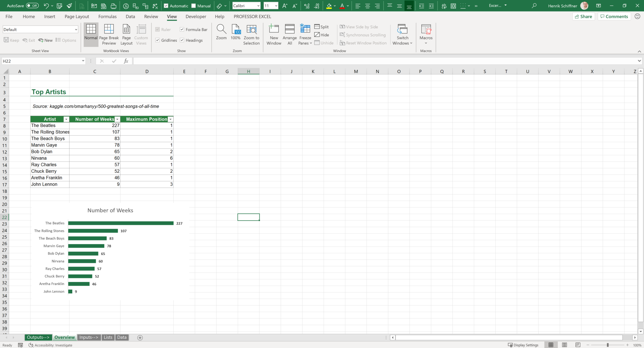This screenshot has width=644, height=348.
Task: Set zoom to 100%
Action: (x=235, y=33)
